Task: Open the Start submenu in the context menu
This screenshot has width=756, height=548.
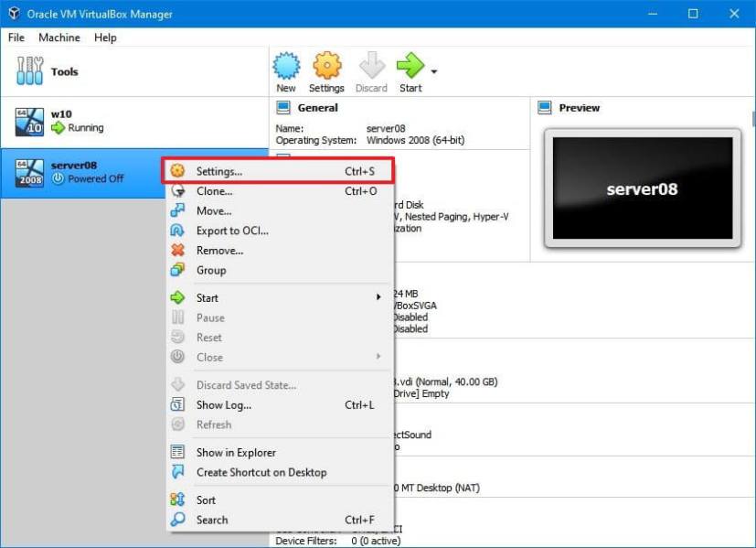Action: (207, 297)
